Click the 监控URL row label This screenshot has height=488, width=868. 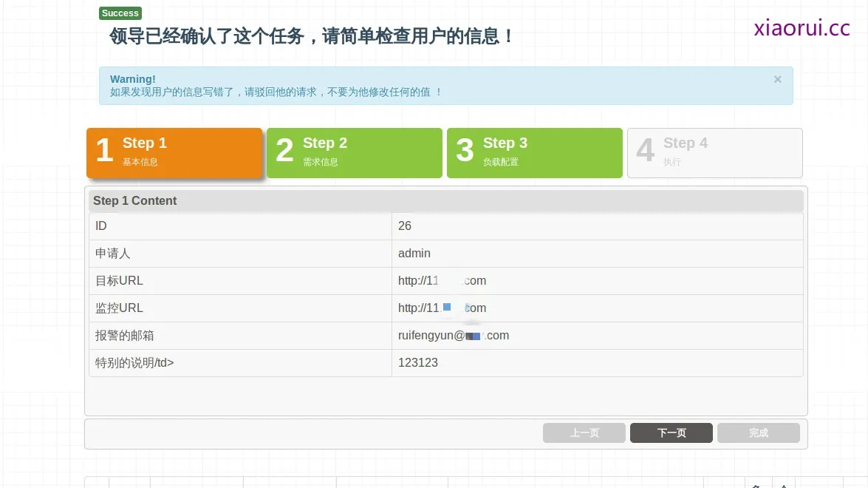pyautogui.click(x=119, y=308)
